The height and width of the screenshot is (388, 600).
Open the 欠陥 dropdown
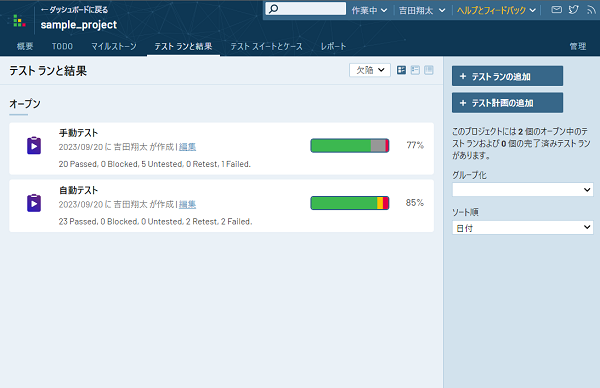[370, 70]
